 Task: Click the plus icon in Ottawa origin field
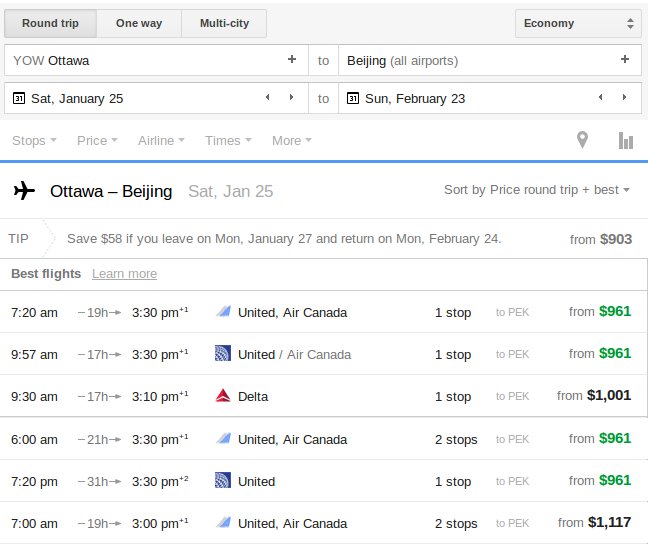[292, 60]
